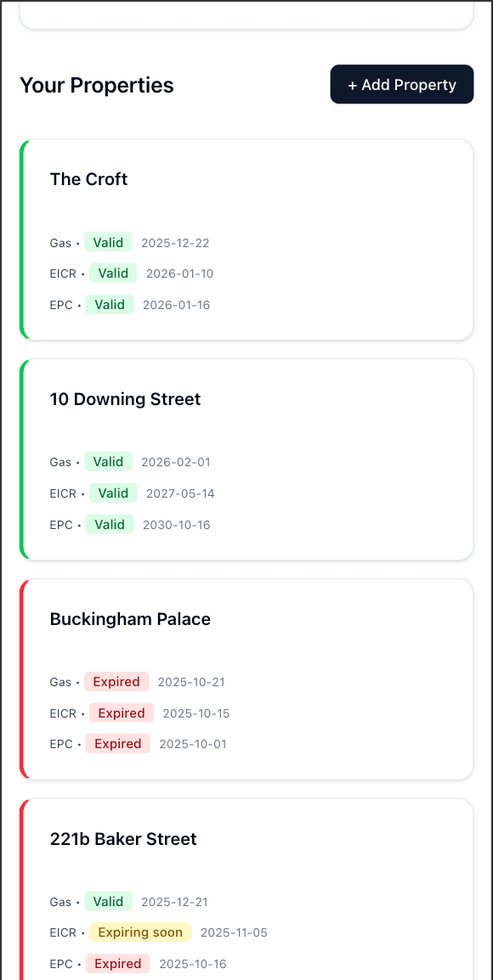Click 221b Baker Street's EPC Expired badge
This screenshot has height=980, width=493.
pyautogui.click(x=117, y=964)
